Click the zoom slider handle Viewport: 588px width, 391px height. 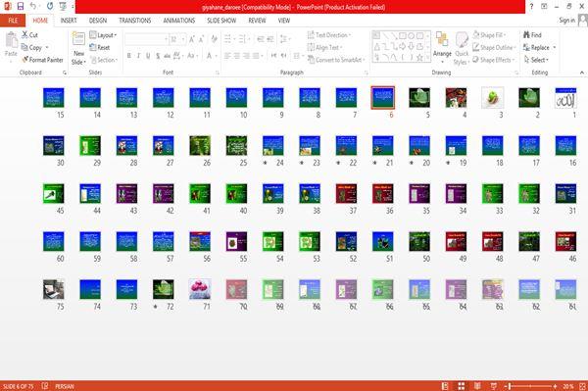click(x=510, y=386)
